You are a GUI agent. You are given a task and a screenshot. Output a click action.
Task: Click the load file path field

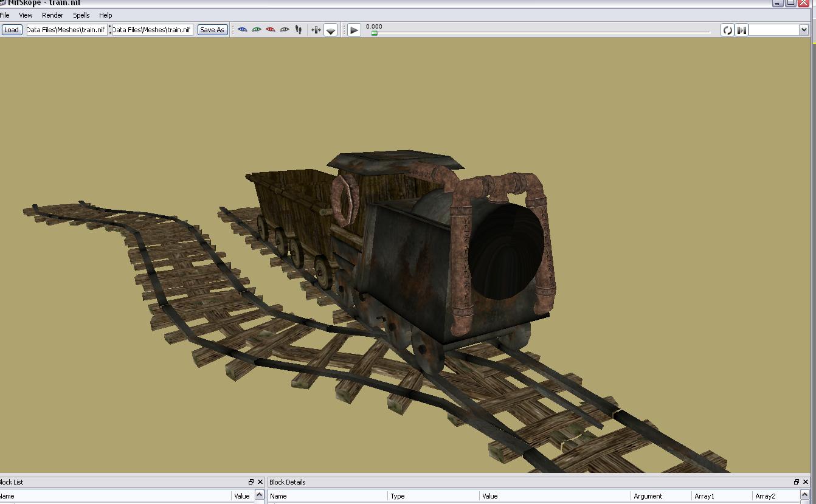[x=66, y=30]
